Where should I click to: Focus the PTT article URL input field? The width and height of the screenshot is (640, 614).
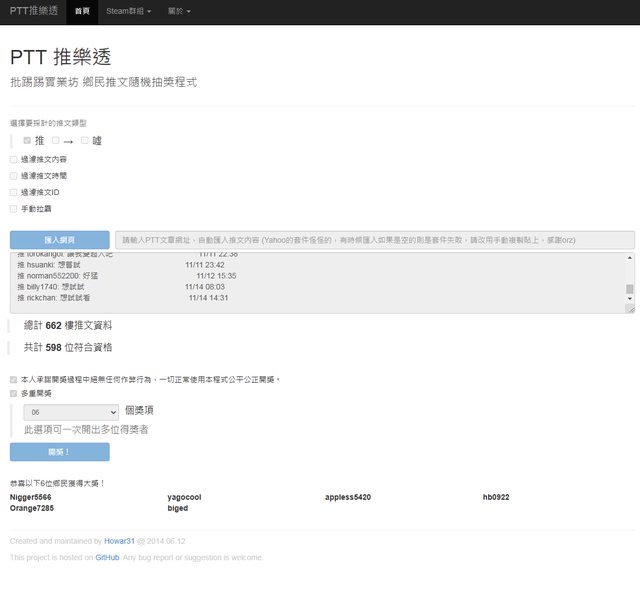[375, 240]
